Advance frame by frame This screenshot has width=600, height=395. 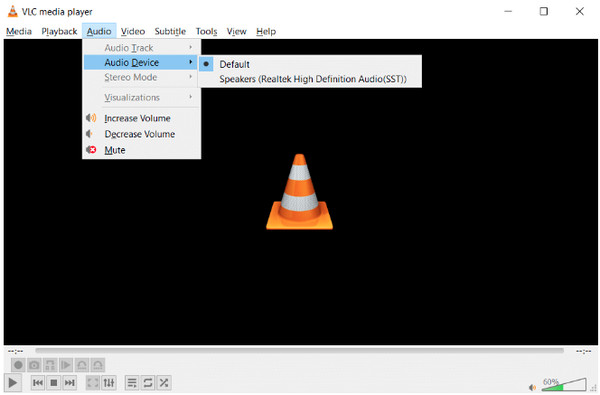point(66,365)
